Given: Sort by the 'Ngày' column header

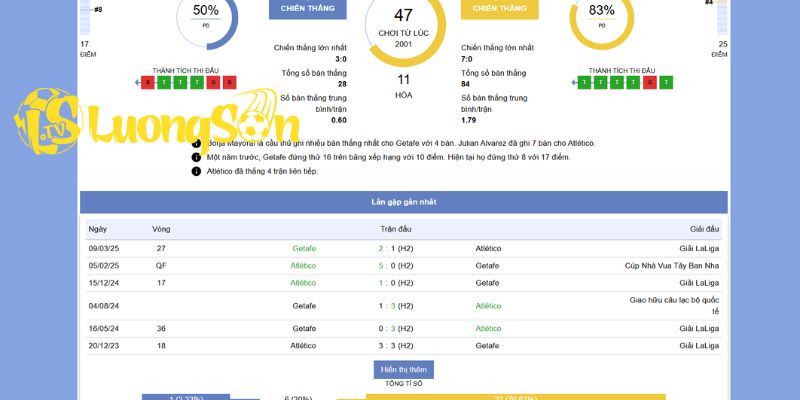Looking at the screenshot, I should point(97,229).
